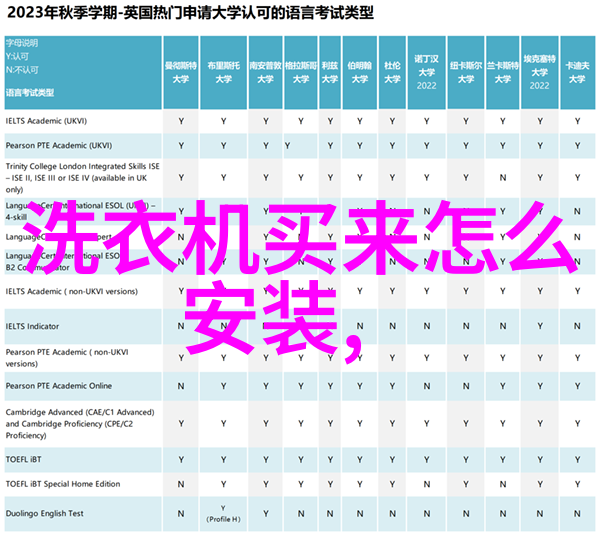Image resolution: width=600 pixels, height=536 pixels.
Task: Select the 字母说明 legend heading
Action: tap(22, 43)
